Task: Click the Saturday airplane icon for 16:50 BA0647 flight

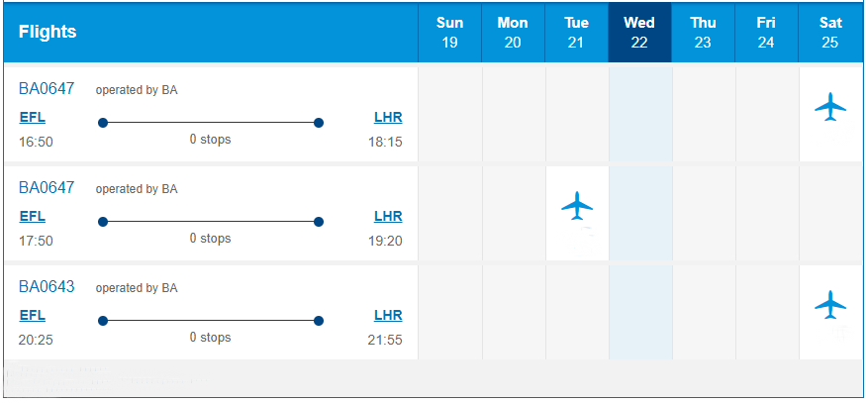Action: [x=830, y=106]
